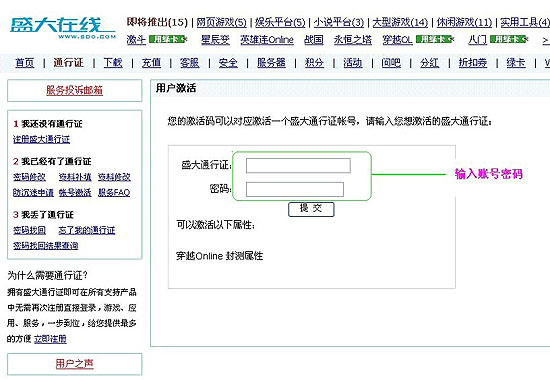The width and height of the screenshot is (550, 380).
Task: Open the 服务器 navigation item
Action: coord(271,63)
